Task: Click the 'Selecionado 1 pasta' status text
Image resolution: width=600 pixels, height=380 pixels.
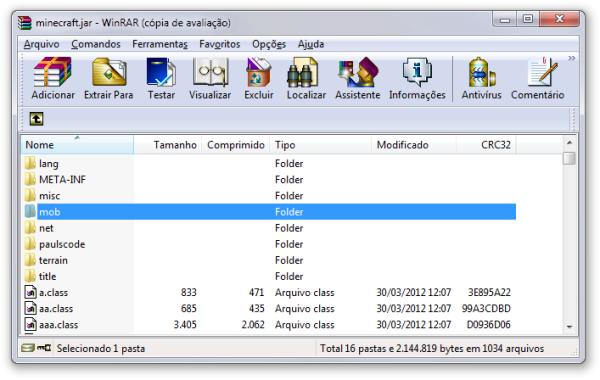Action: (101, 348)
